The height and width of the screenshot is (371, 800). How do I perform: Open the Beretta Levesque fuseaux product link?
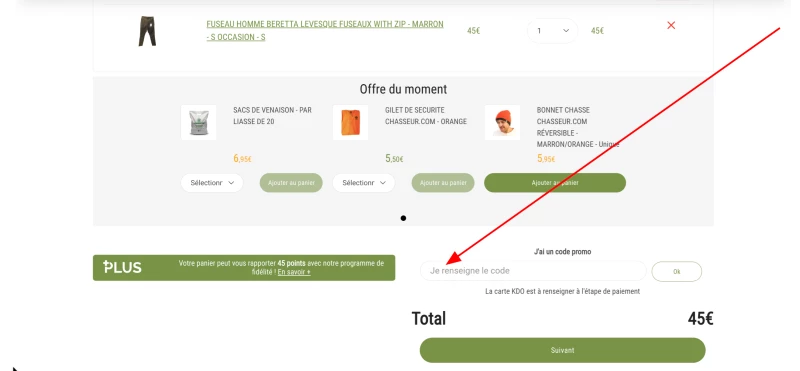coord(325,31)
